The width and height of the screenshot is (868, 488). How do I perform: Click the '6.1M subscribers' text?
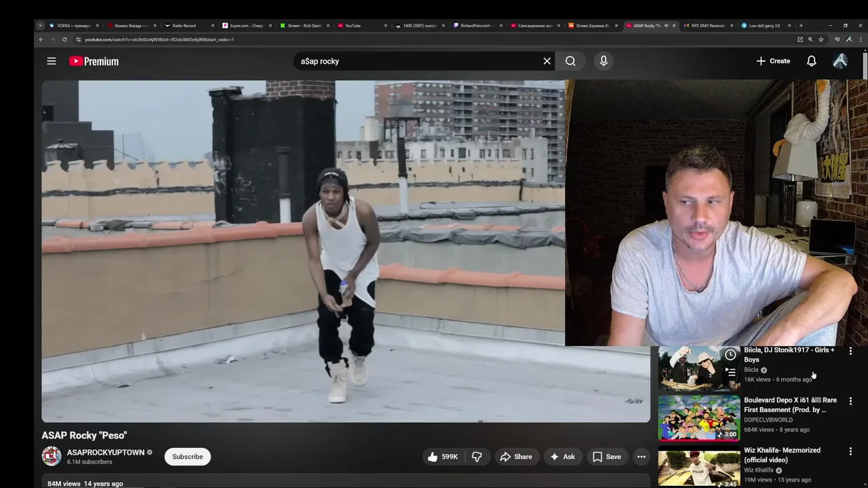tap(90, 462)
